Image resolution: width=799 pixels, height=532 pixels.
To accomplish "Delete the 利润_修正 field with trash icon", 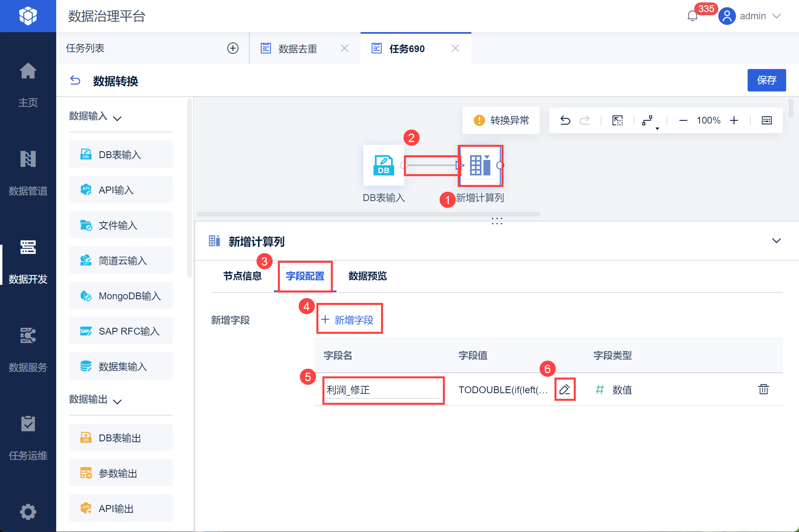I will pyautogui.click(x=763, y=389).
